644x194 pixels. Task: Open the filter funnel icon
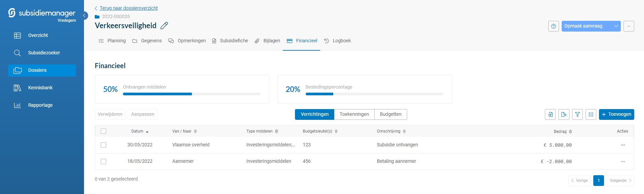click(x=577, y=114)
